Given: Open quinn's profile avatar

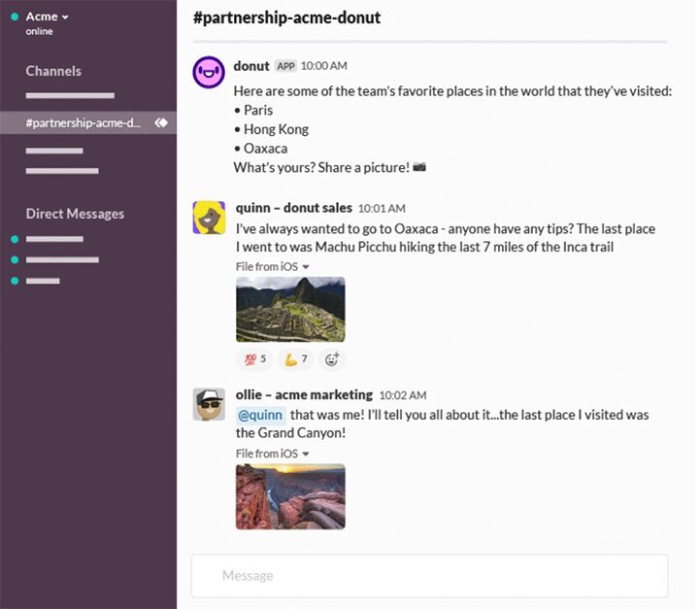Looking at the screenshot, I should click(x=209, y=218).
